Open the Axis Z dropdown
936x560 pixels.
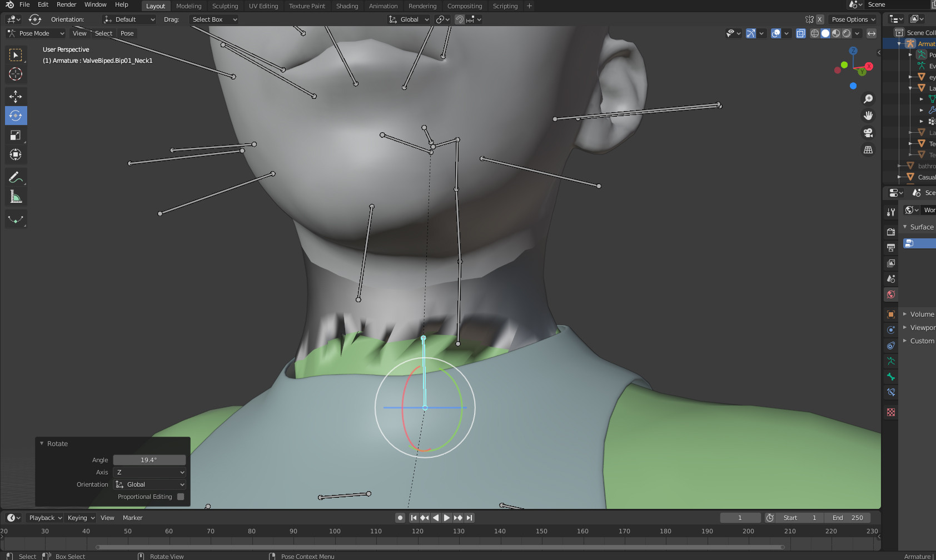coord(150,472)
